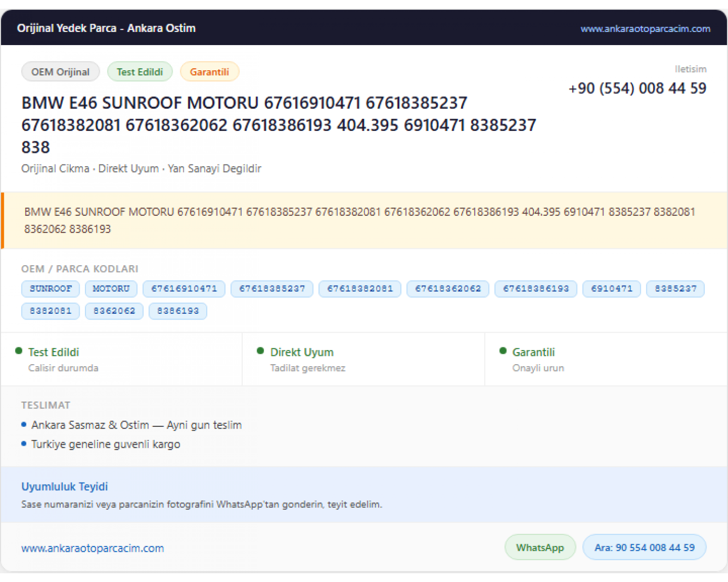This screenshot has width=728, height=582.
Task: Click the 8386193 code chip
Action: tap(178, 311)
